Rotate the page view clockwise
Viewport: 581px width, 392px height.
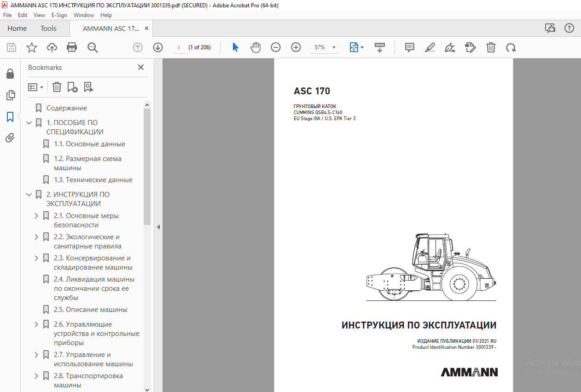(x=511, y=47)
